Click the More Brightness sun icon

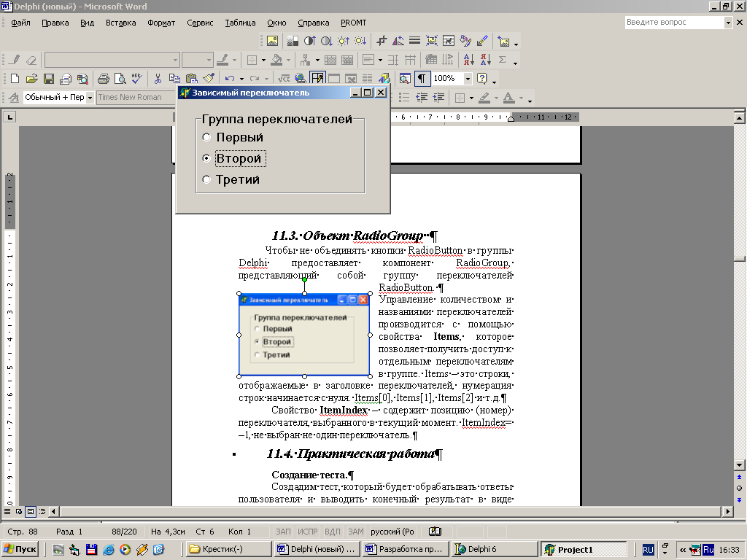point(344,41)
